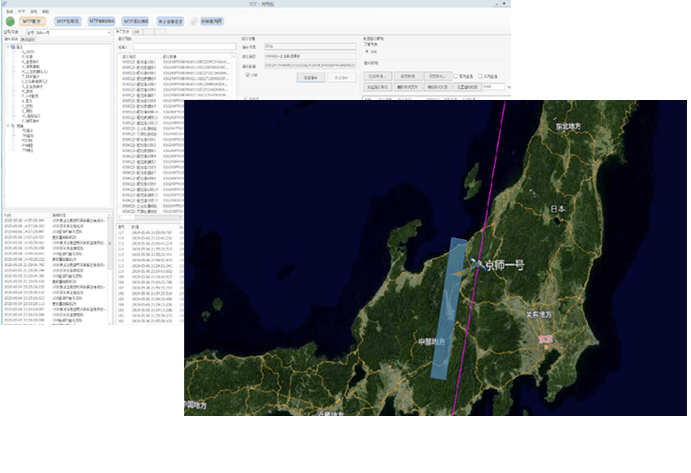Screen dimensions: 691x473
Task: Expand the second root node in the tree
Action: click(6, 125)
